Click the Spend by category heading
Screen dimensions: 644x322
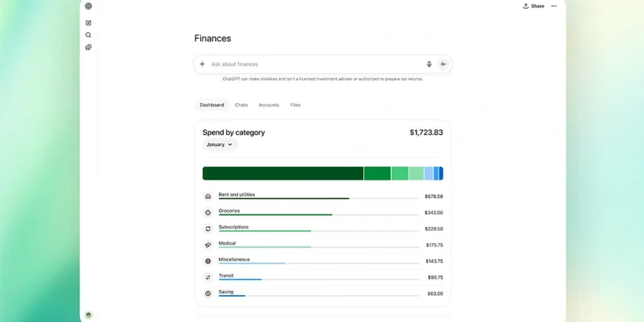[234, 132]
